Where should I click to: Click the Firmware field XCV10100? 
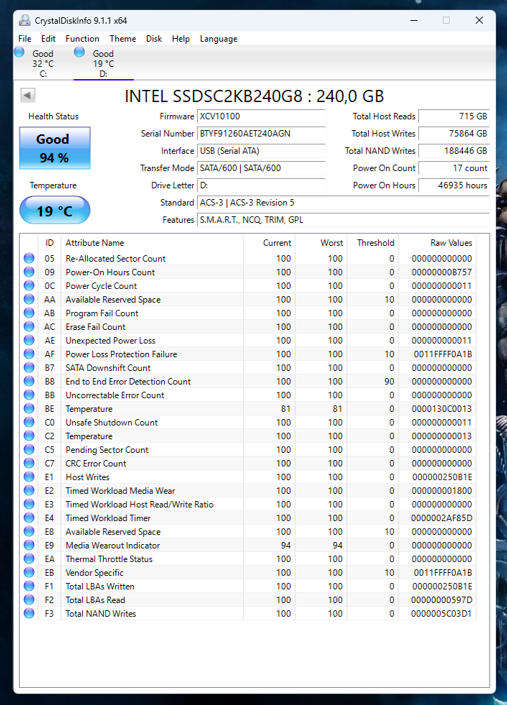[261, 116]
